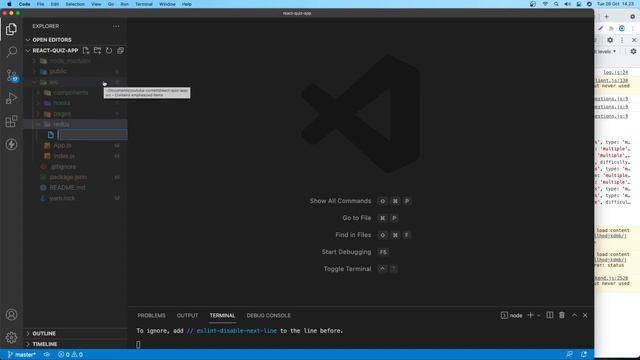Image resolution: width=640 pixels, height=360 pixels.
Task: Open errors and warnings count in status bar
Action: [x=70, y=355]
